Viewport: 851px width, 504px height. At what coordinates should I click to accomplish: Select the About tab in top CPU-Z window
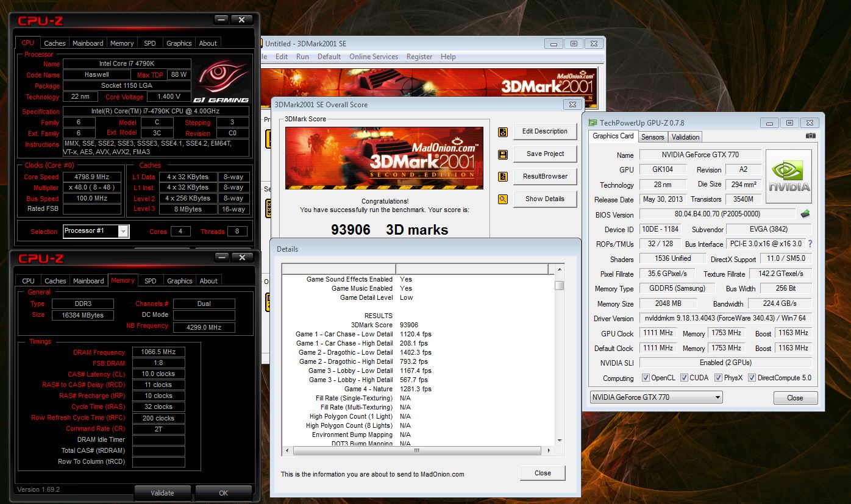[208, 43]
